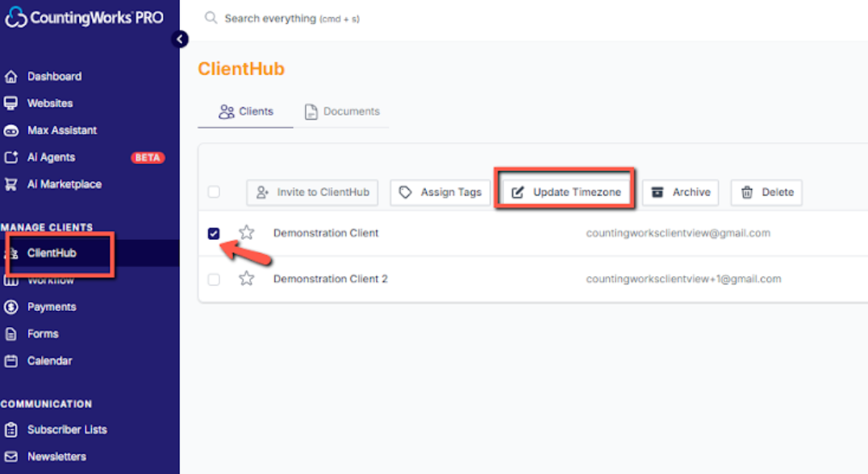Open Forms in the sidebar
868x474 pixels.
coord(43,333)
